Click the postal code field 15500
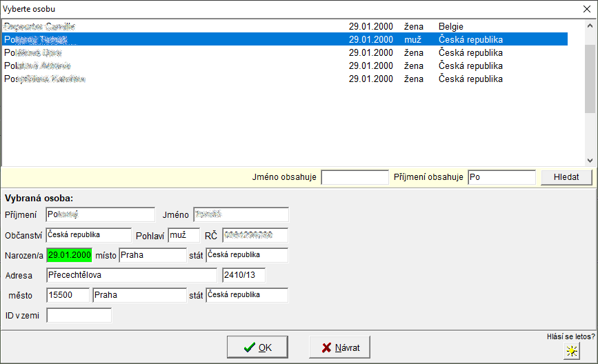598x364 pixels. point(68,295)
